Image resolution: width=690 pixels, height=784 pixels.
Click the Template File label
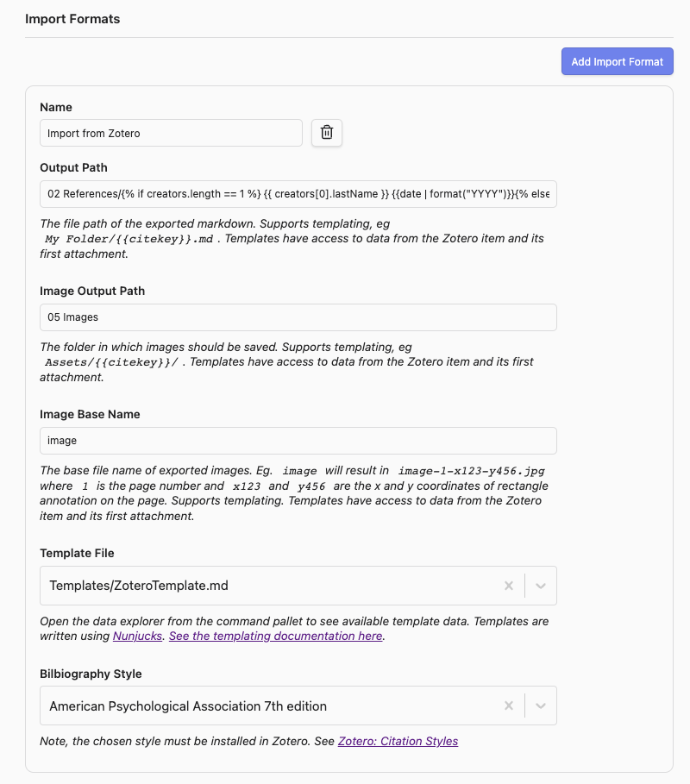coord(77,553)
